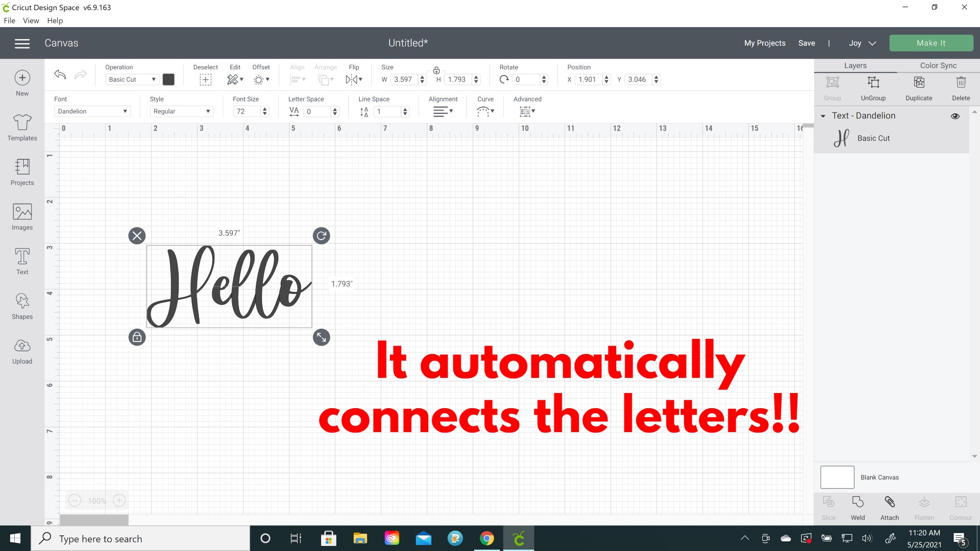Expand the Operation Basic Cut dropdown

[x=132, y=79]
